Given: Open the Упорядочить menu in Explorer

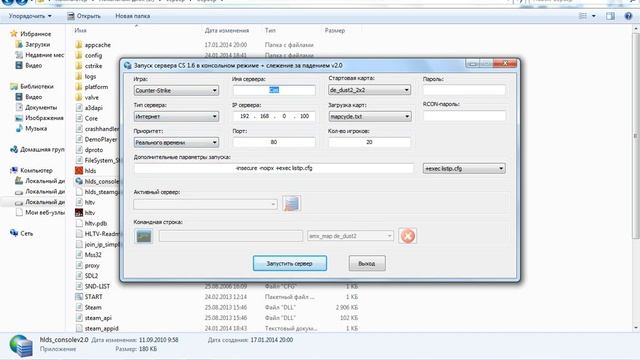Looking at the screenshot, I should pyautogui.click(x=30, y=16).
